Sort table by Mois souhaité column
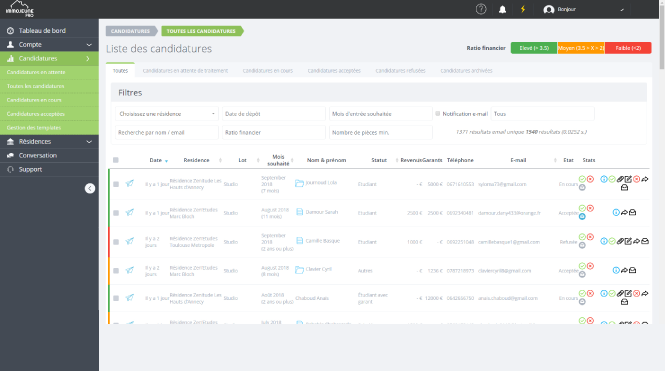Image resolution: width=665 pixels, height=371 pixels. 278,160
